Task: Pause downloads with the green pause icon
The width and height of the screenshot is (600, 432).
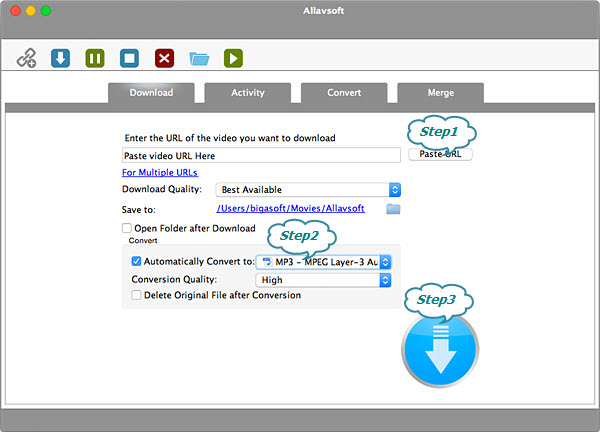Action: [x=95, y=58]
